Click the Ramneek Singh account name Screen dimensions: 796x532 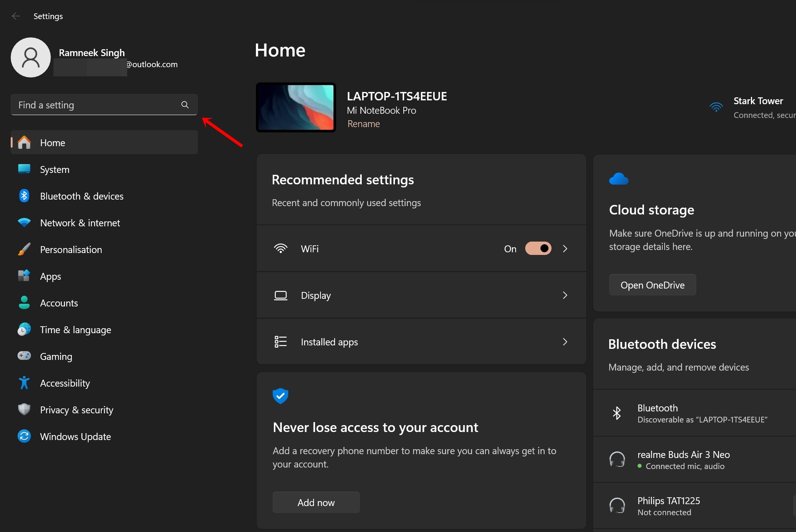pos(92,53)
